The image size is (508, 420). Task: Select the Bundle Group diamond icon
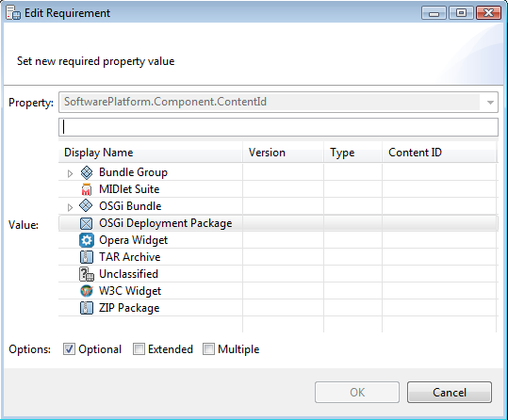click(x=87, y=172)
